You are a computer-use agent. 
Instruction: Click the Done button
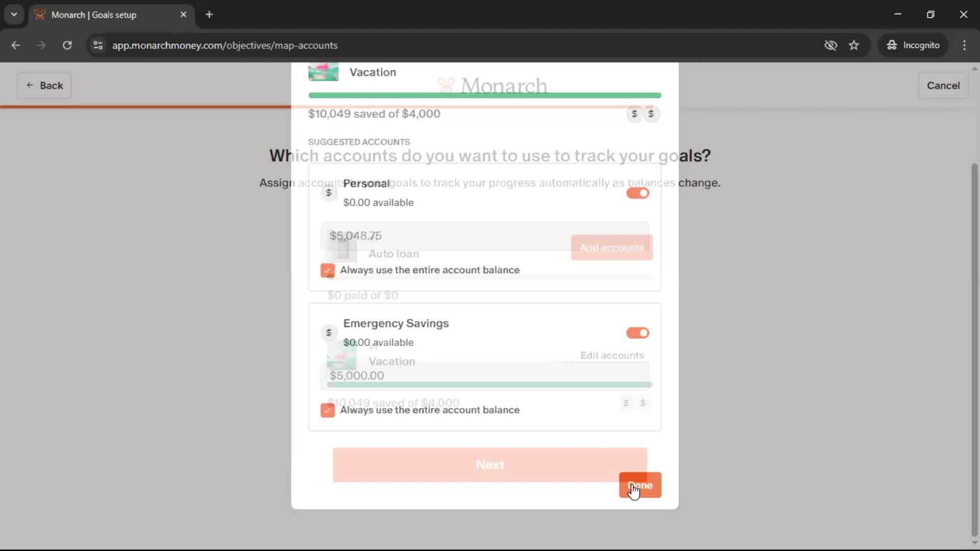pyautogui.click(x=640, y=485)
